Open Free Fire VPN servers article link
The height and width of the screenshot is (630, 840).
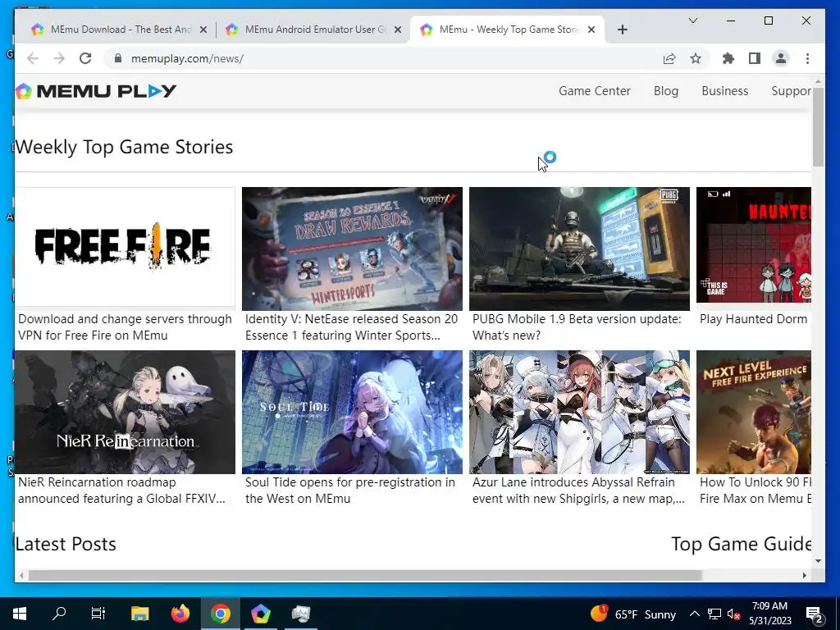click(x=125, y=326)
